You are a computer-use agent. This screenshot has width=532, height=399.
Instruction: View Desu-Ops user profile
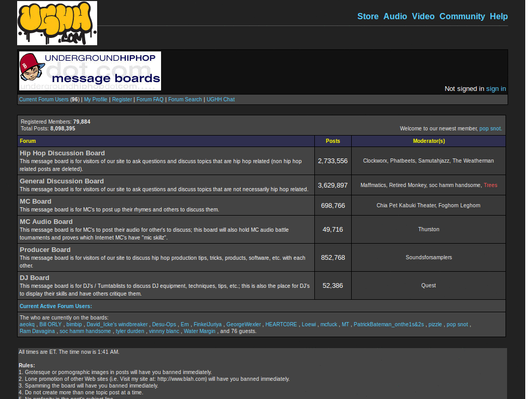pyautogui.click(x=164, y=324)
